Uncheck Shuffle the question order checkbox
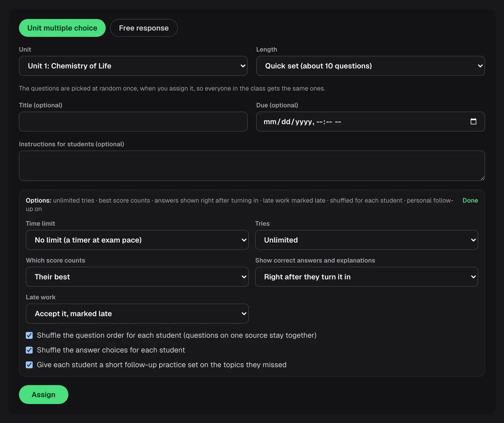Viewport: 504px width, 423px height. (x=29, y=335)
